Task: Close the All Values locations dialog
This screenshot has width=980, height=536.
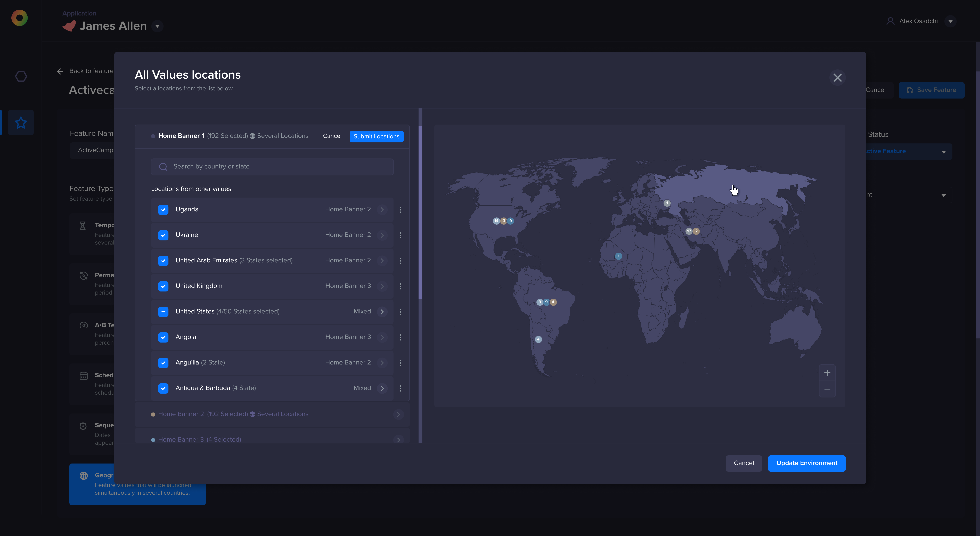Action: [837, 78]
